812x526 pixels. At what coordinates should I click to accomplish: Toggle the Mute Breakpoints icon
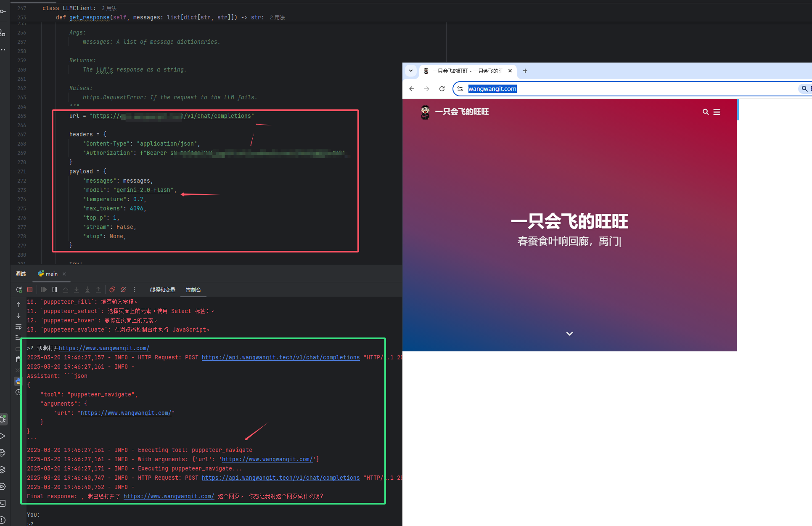tap(123, 290)
